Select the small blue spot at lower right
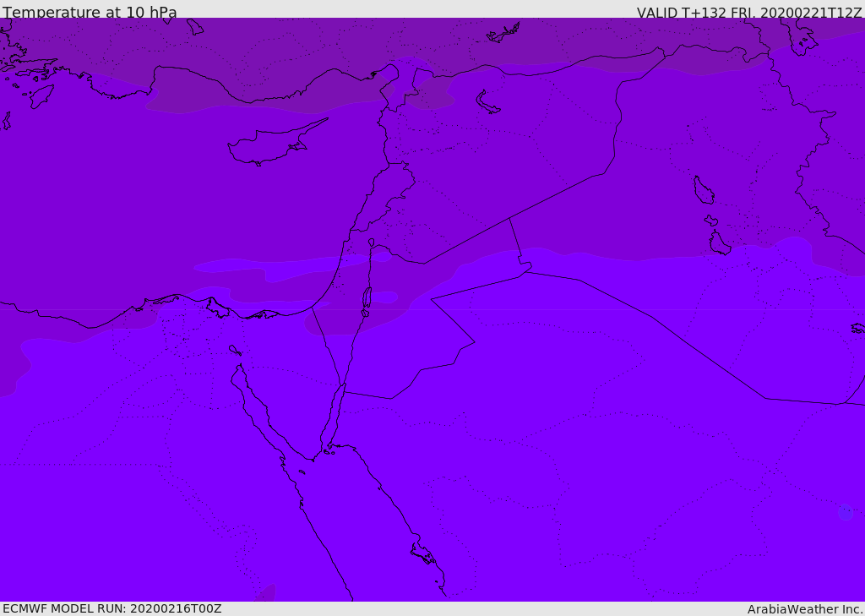The image size is (865, 616). pos(845,511)
